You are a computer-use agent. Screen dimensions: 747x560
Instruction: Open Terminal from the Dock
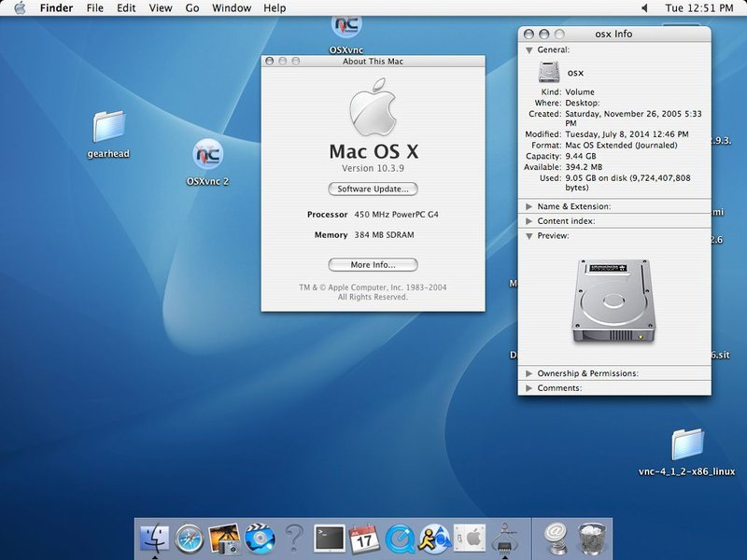pyautogui.click(x=330, y=539)
